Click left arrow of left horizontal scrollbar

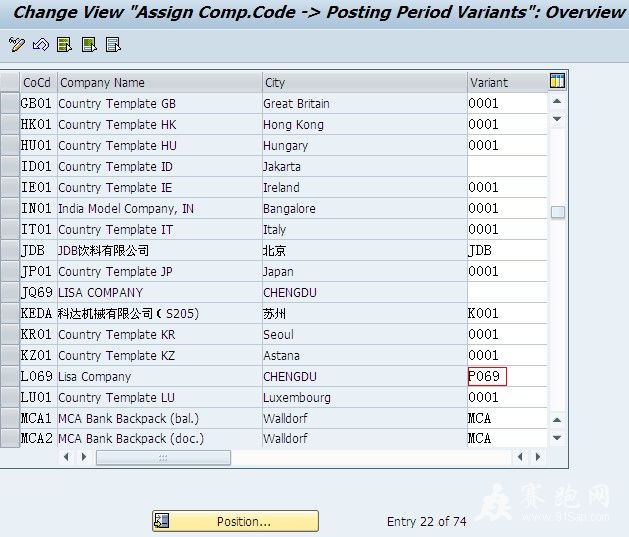66,457
